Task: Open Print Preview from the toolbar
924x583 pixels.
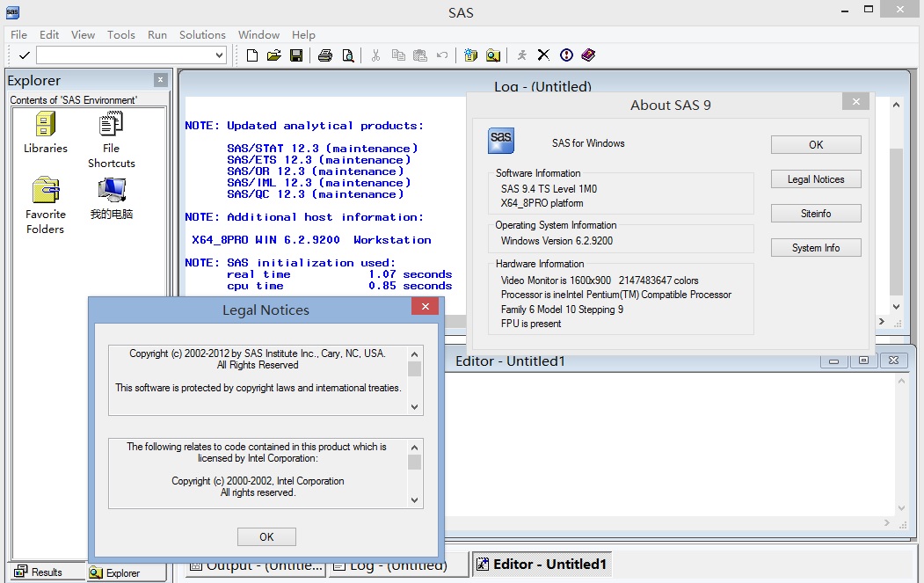Action: click(x=348, y=55)
